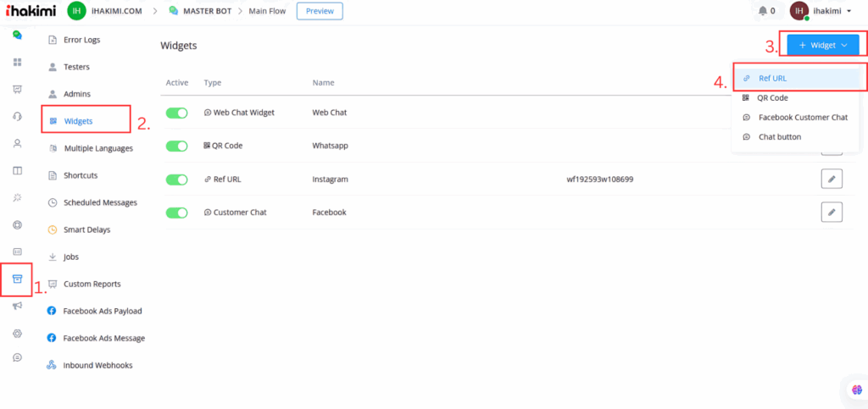Open the tools archive icon in left rail
The height and width of the screenshot is (409, 868).
pyautogui.click(x=17, y=279)
